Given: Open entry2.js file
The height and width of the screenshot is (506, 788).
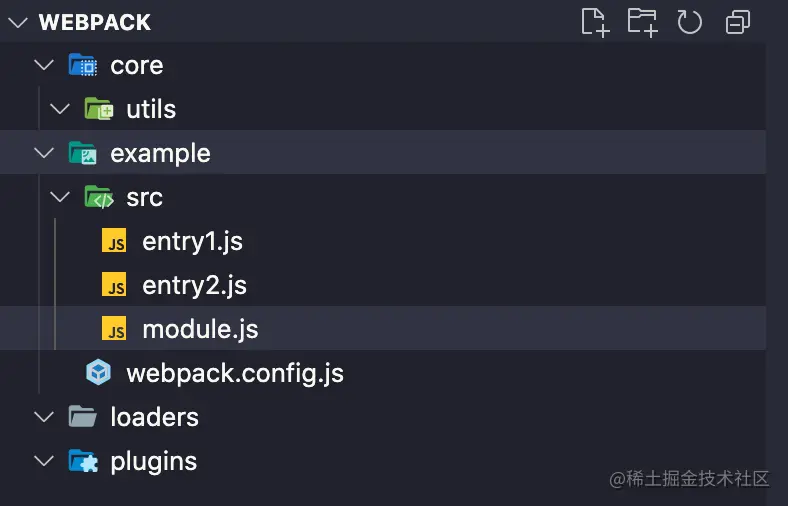Looking at the screenshot, I should point(194,286).
